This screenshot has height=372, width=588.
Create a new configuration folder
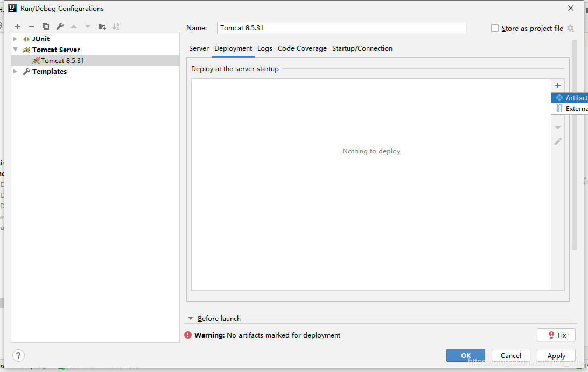pyautogui.click(x=102, y=26)
